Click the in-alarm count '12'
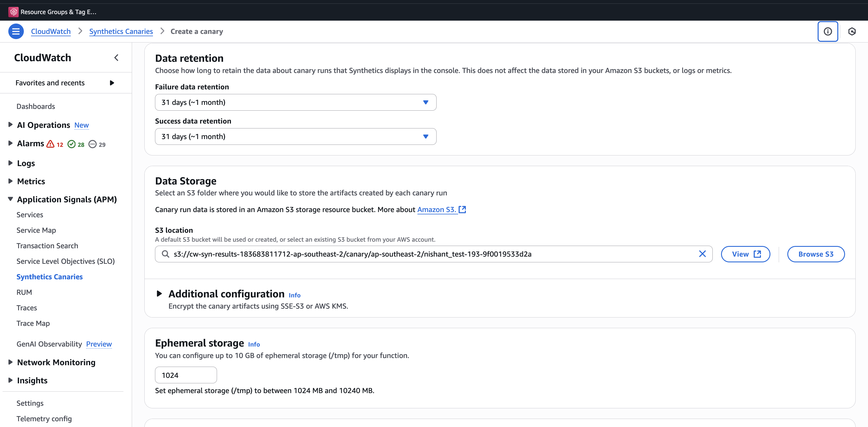Viewport: 868px width, 427px height. click(60, 145)
